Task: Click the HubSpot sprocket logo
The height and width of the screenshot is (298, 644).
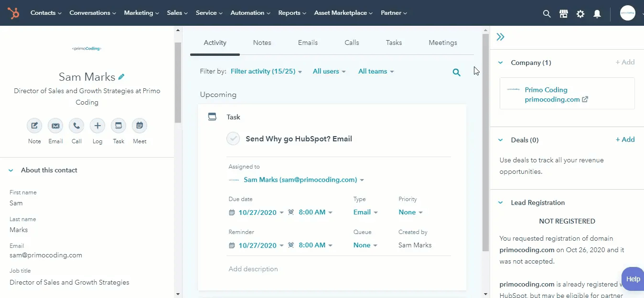Action: pyautogui.click(x=13, y=13)
